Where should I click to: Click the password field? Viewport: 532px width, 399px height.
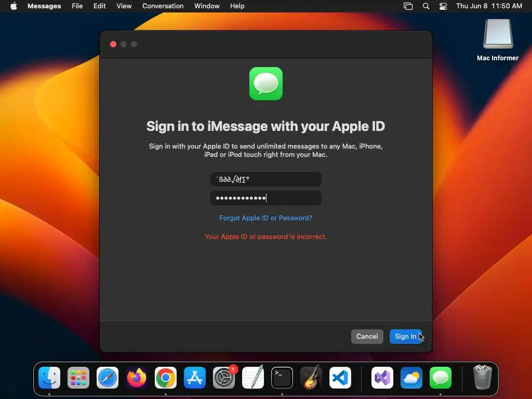[265, 198]
